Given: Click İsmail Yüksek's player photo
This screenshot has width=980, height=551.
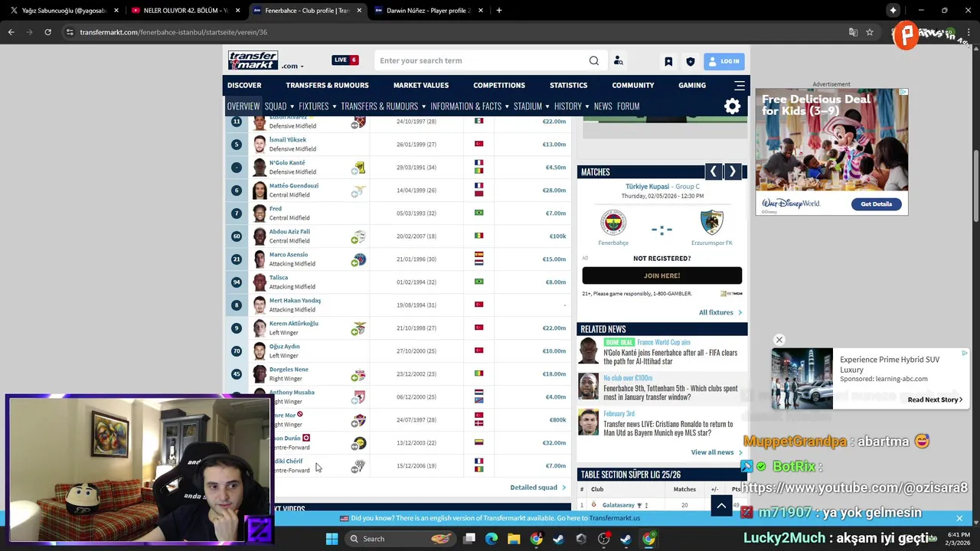Looking at the screenshot, I should (x=260, y=144).
